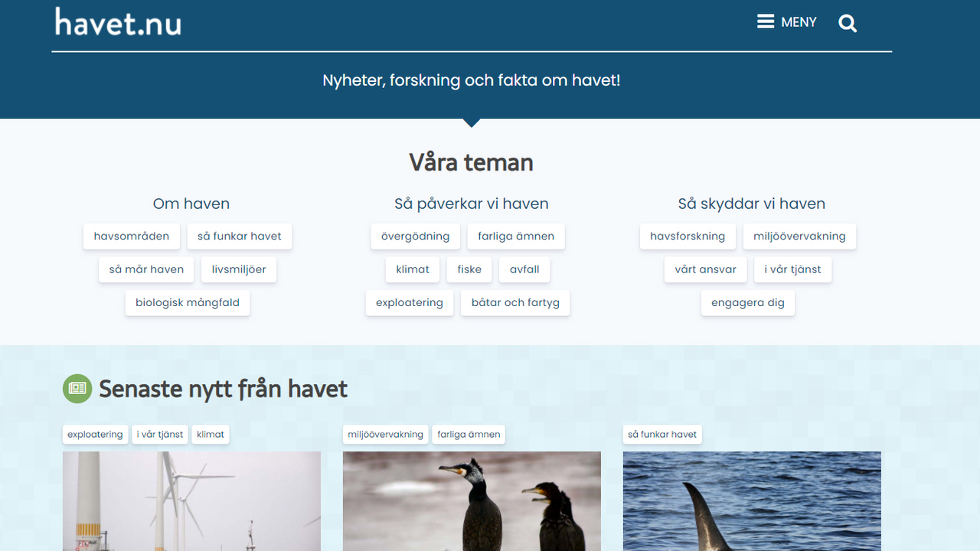Open the biologisk mångfald topic
The width and height of the screenshot is (980, 551).
[x=187, y=302]
